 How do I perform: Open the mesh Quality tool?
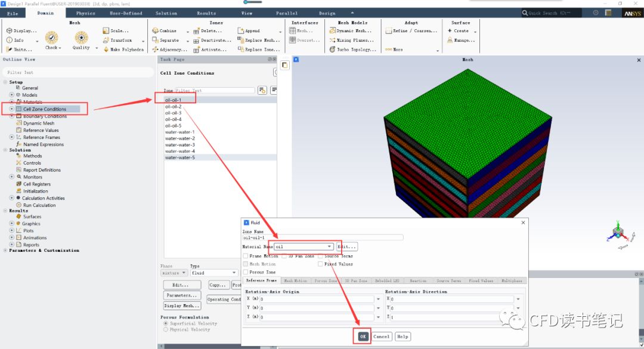81,41
